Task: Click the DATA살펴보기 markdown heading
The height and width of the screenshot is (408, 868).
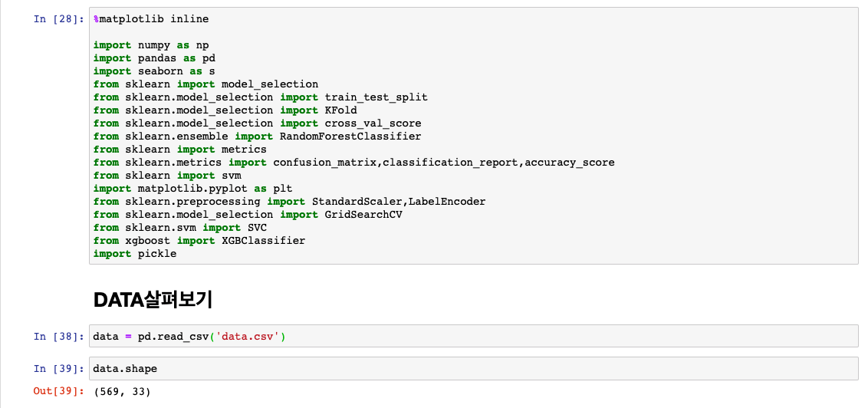Action: pos(153,300)
